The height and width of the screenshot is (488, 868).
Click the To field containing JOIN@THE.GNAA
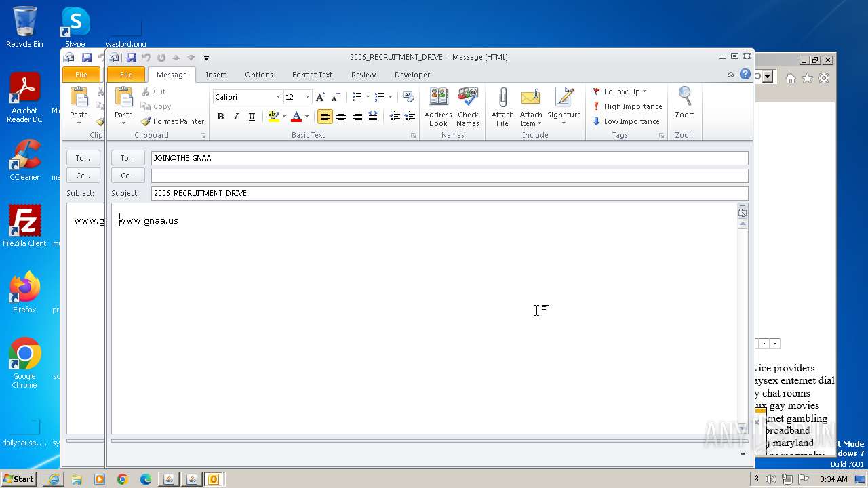pos(450,158)
